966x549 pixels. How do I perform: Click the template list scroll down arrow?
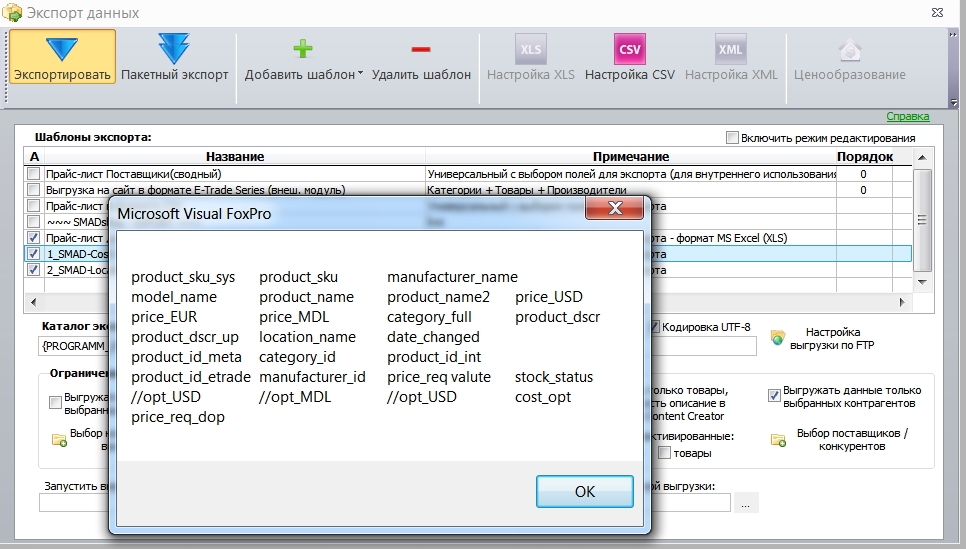click(x=922, y=282)
